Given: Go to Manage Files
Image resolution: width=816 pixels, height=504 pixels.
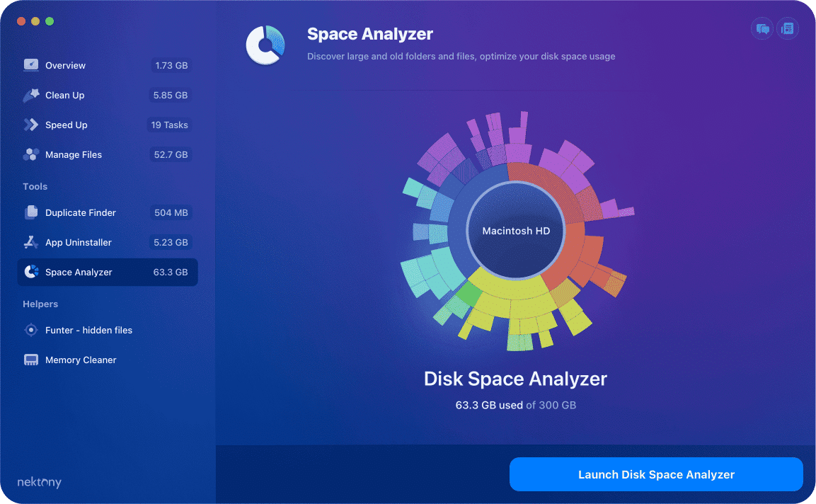Looking at the screenshot, I should [x=108, y=154].
